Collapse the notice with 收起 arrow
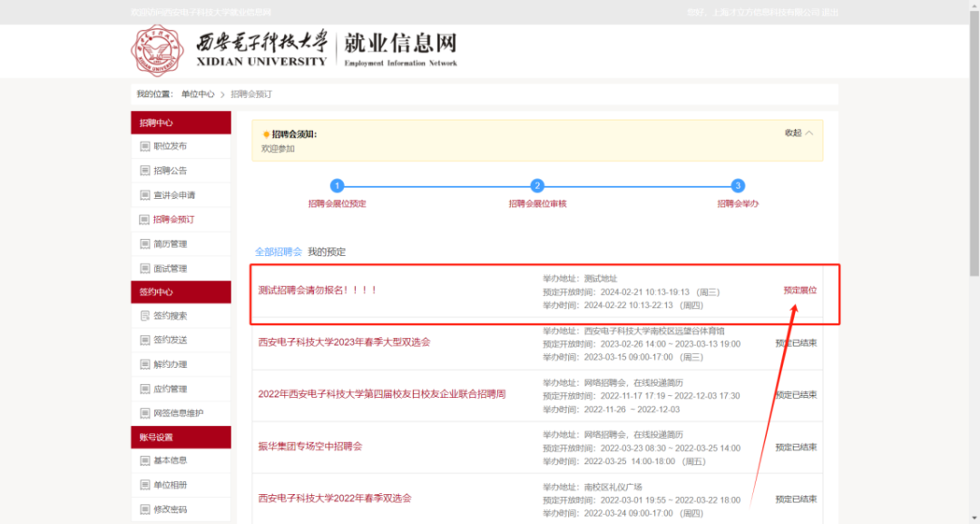This screenshot has height=524, width=980. point(799,133)
